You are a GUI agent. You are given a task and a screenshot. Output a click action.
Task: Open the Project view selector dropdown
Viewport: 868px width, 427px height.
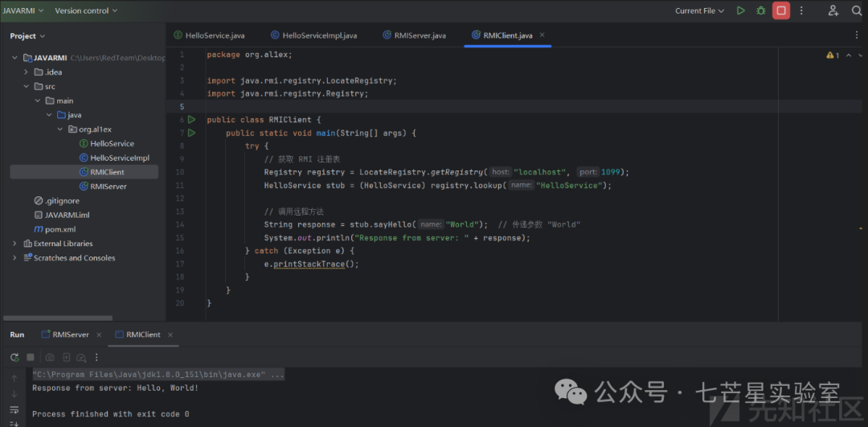click(x=27, y=36)
